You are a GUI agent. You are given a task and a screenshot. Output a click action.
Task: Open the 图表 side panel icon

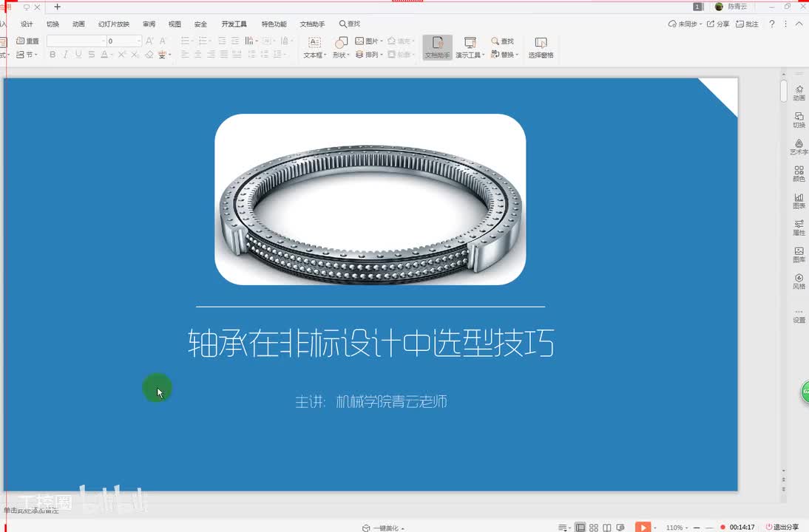click(799, 200)
